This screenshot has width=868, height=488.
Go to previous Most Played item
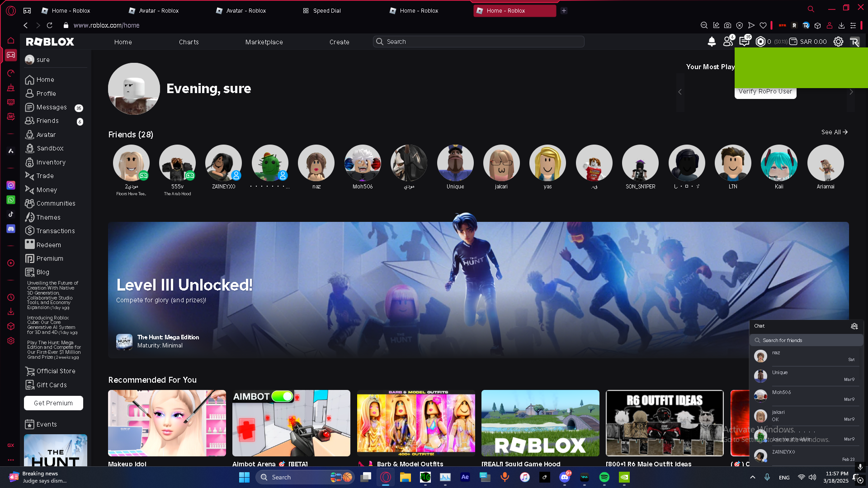click(680, 92)
